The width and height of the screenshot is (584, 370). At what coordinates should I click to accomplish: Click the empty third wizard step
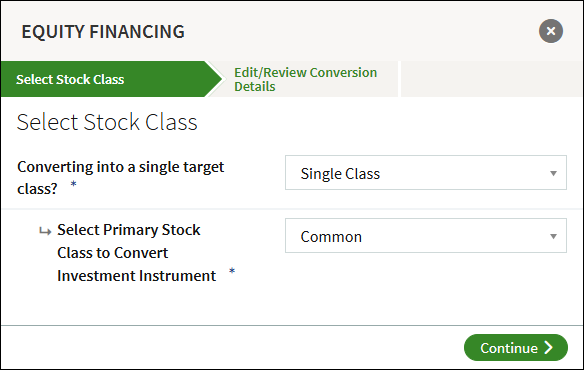[x=492, y=79]
